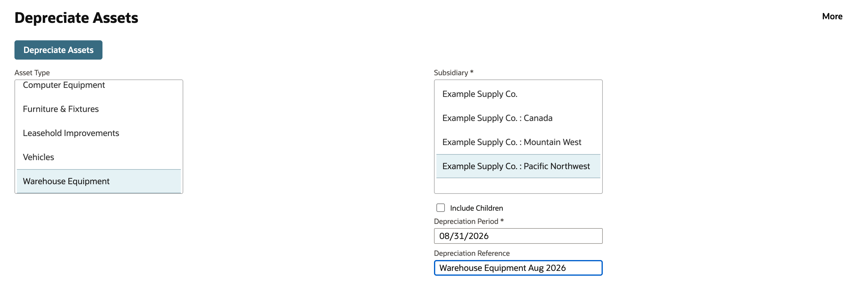This screenshot has height=307, width=868.
Task: Select Example Supply Co. : Pacific Northwest
Action: [x=518, y=166]
